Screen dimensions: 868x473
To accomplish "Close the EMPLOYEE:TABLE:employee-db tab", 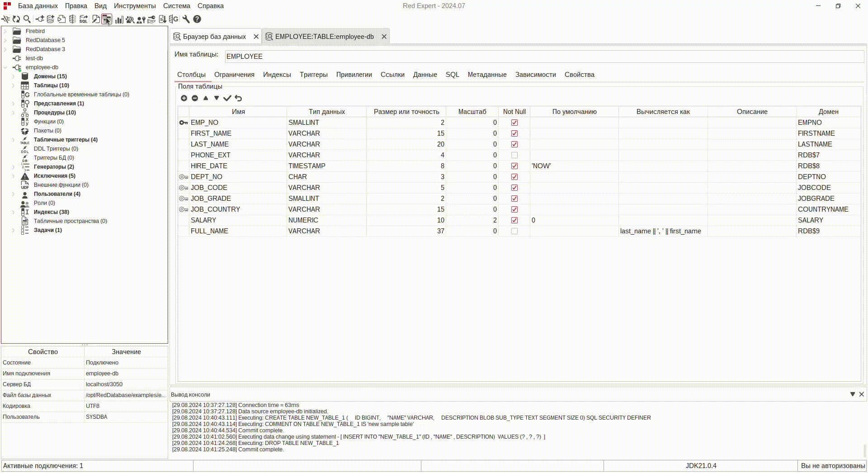I will tap(384, 37).
